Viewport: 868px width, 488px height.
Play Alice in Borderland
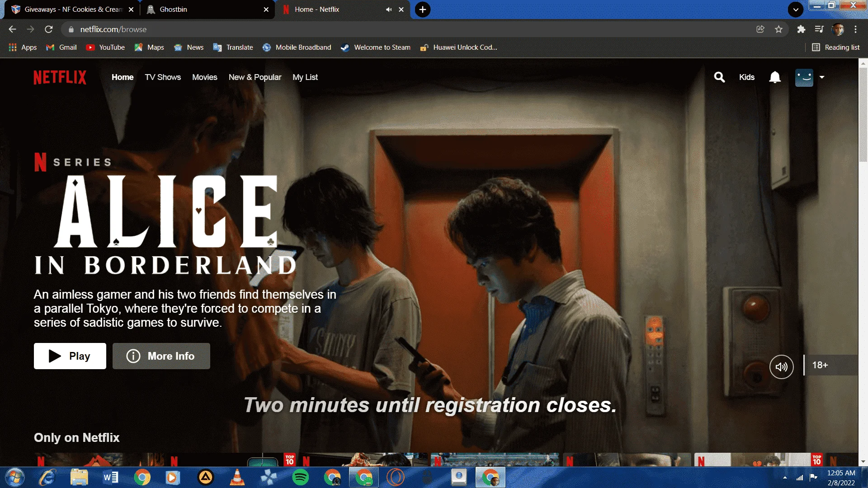[70, 356]
